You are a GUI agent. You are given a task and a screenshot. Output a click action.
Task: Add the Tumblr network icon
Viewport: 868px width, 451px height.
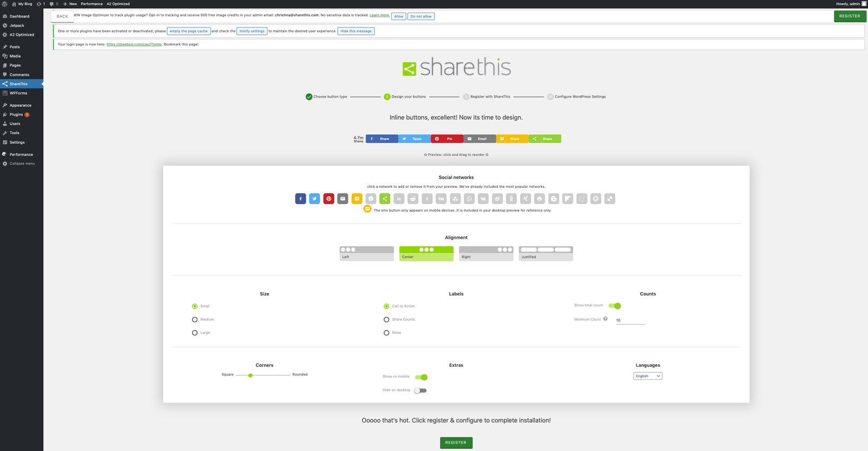pos(427,199)
